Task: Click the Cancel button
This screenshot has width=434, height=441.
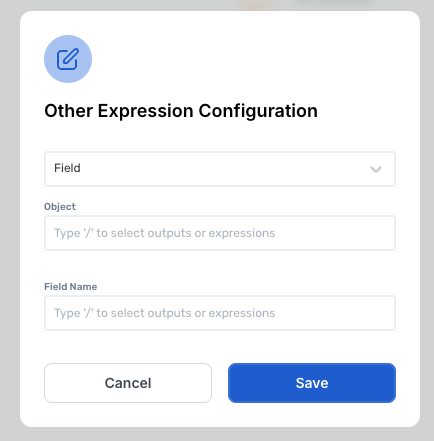Action: (x=128, y=383)
